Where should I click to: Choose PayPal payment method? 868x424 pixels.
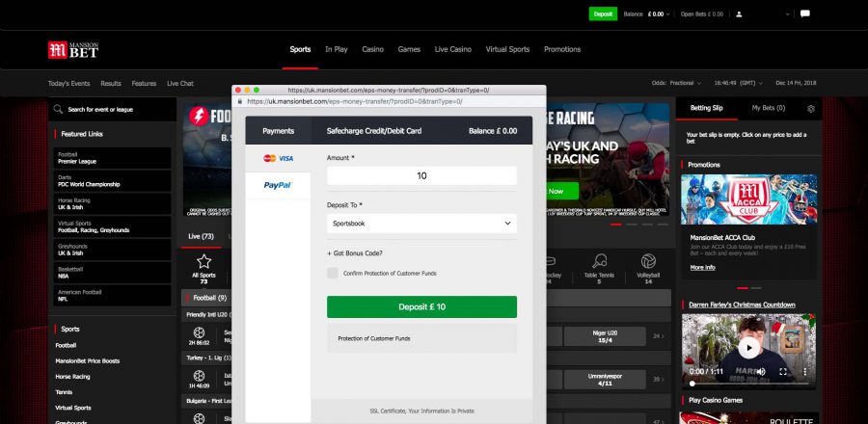tap(278, 185)
